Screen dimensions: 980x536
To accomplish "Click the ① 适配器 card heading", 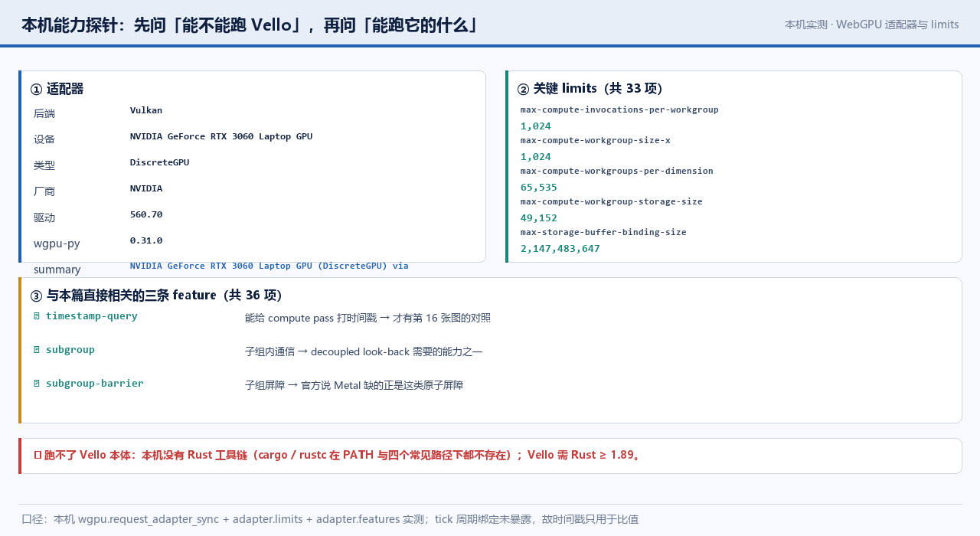I will tap(57, 89).
